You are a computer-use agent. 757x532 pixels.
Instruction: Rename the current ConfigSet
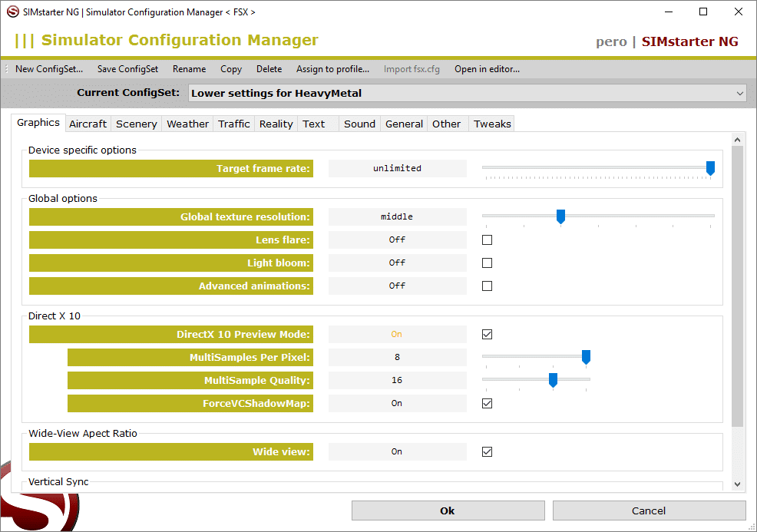click(x=189, y=69)
